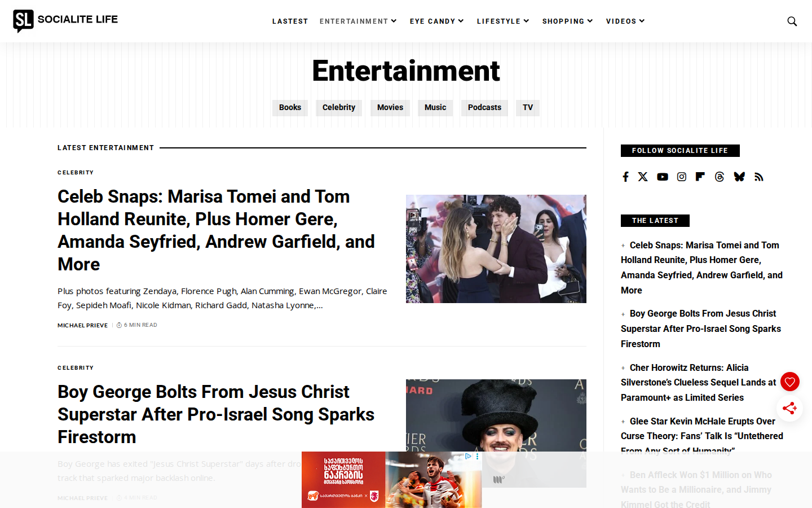Click The Latest sidebar heading
Image resolution: width=812 pixels, height=508 pixels.
(x=655, y=221)
